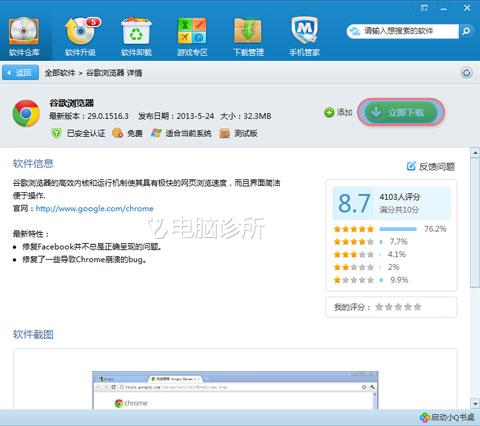
Task: Open the 软件卸载 uninstall tab
Action: pyautogui.click(x=136, y=37)
